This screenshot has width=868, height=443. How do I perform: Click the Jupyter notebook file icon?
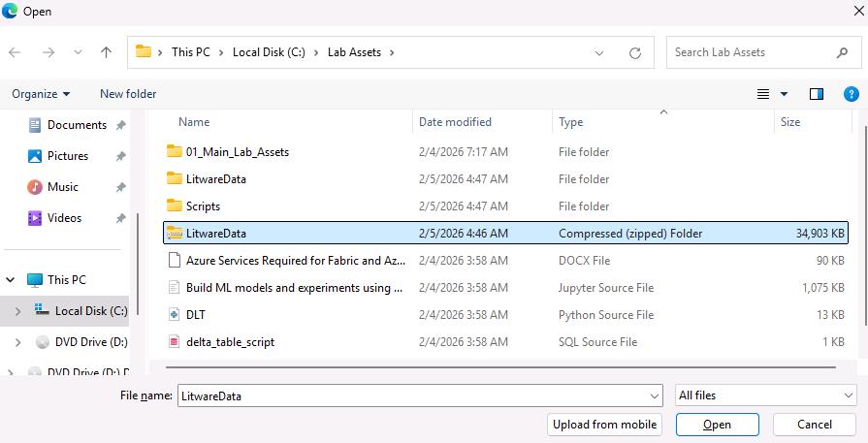tap(175, 287)
